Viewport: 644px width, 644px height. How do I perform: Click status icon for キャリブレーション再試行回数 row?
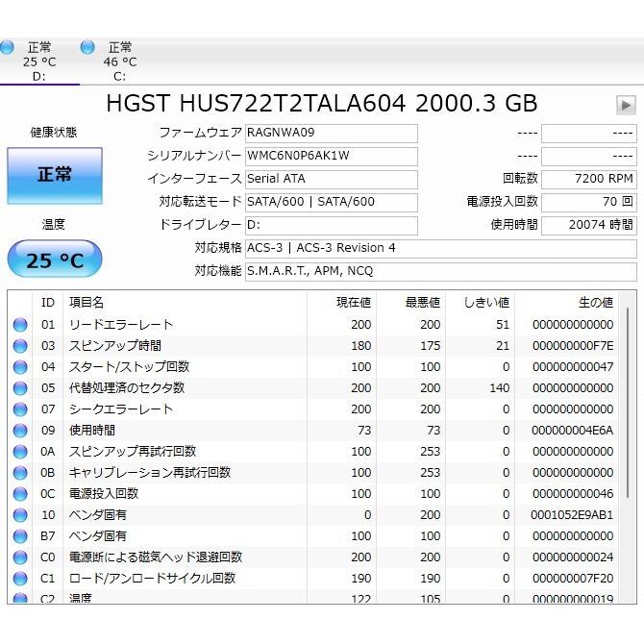point(20,473)
